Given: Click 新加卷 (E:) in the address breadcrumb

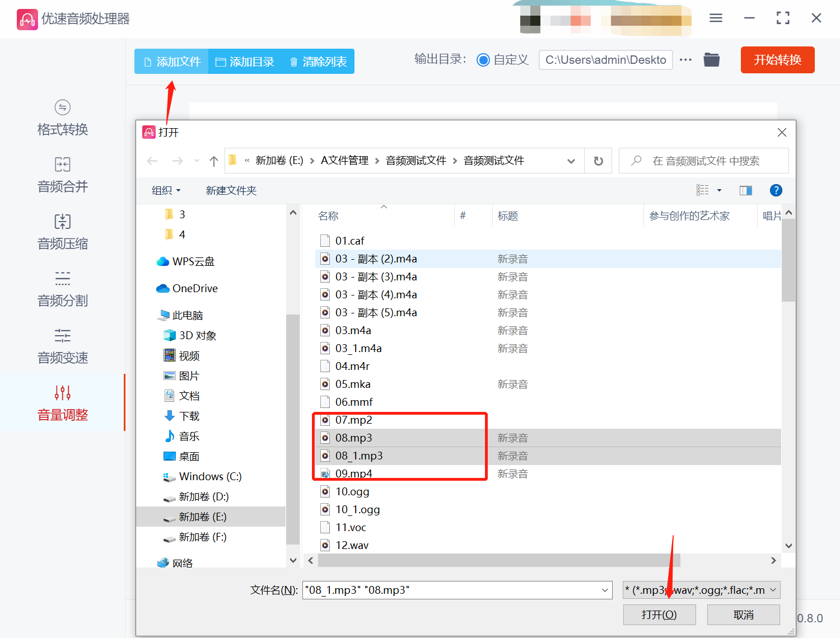Looking at the screenshot, I should [x=279, y=161].
